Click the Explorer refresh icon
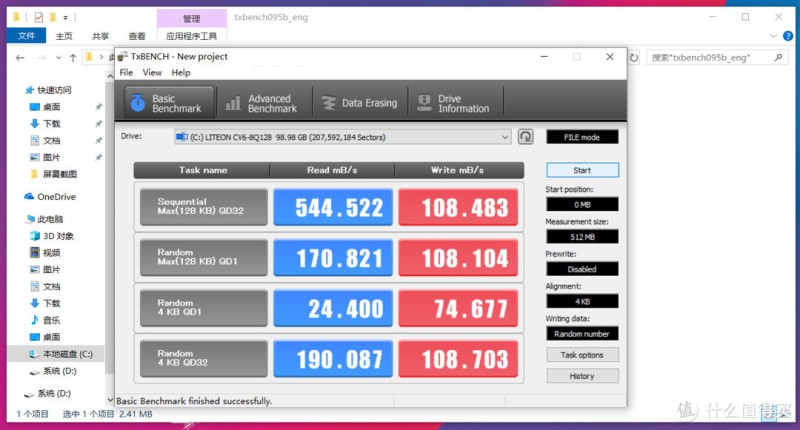Viewport: 800px width, 430px height. point(634,58)
